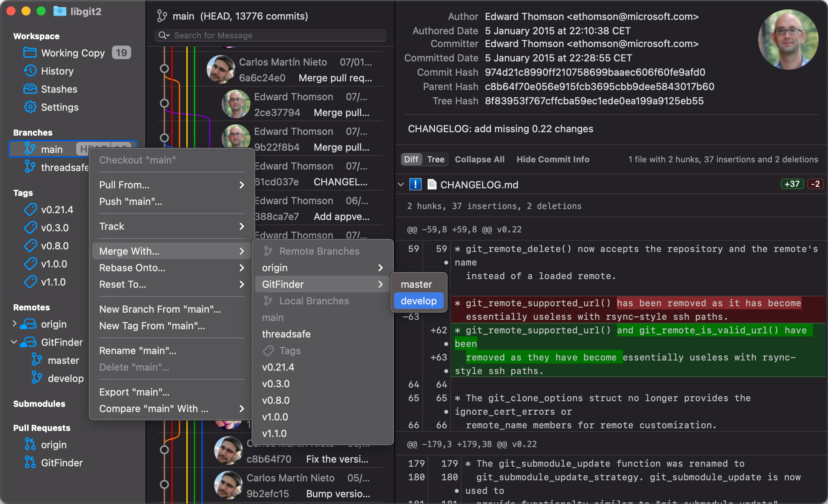Open History clock icon in sidebar
Image resolution: width=828 pixels, height=504 pixels.
[x=30, y=71]
